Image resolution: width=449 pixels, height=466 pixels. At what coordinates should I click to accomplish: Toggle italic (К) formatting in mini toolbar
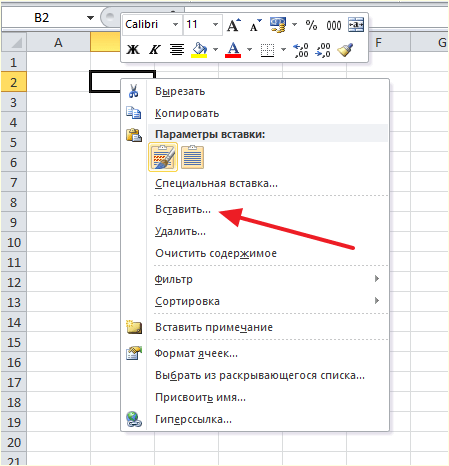point(154,50)
